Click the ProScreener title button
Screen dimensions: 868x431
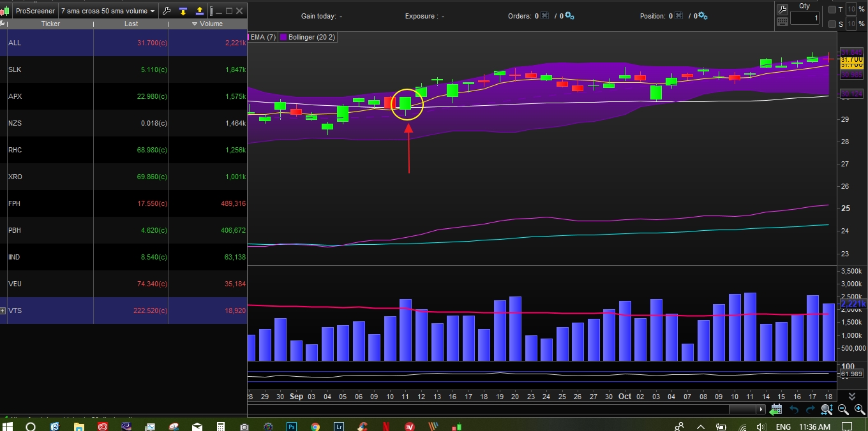[34, 11]
